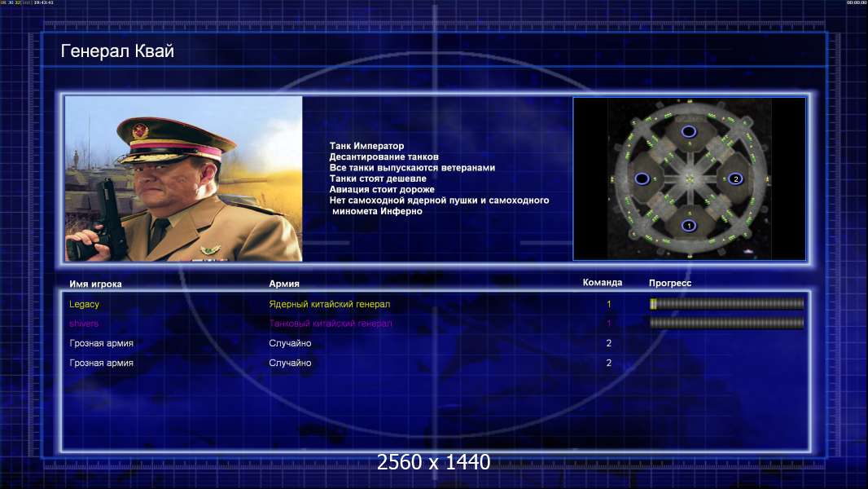The image size is (868, 489).
Task: Click the third row Грозная армия
Action: (x=101, y=343)
